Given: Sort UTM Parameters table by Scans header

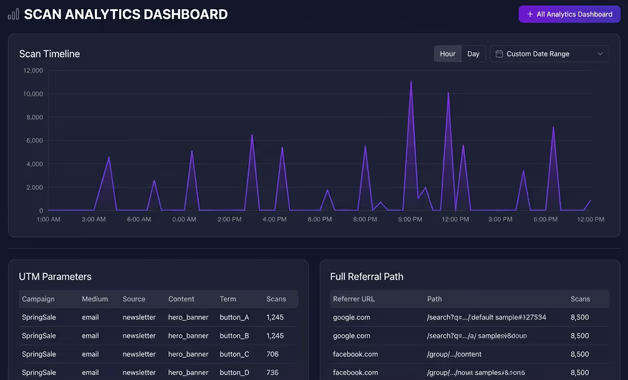Looking at the screenshot, I should coord(276,299).
